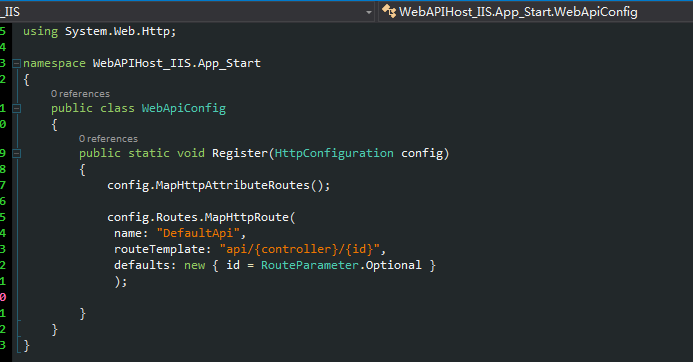
Task: Open the 0 references link above WebApiConfig class
Action: (80, 94)
